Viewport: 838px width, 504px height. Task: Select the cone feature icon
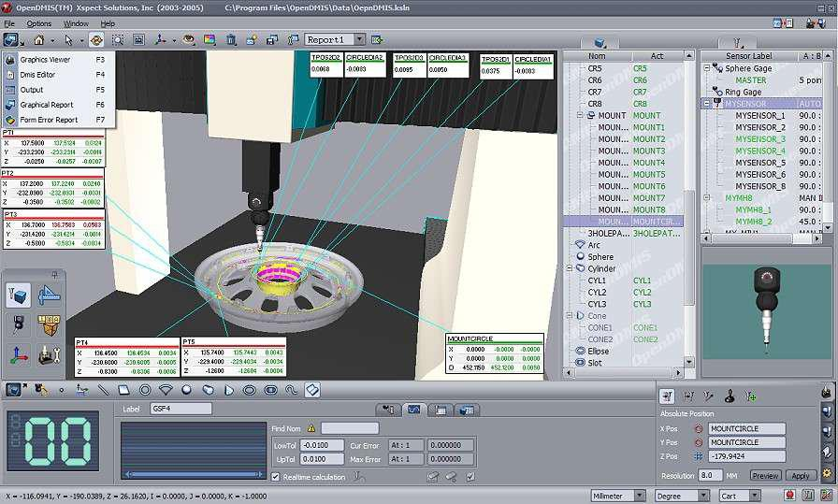click(x=229, y=389)
